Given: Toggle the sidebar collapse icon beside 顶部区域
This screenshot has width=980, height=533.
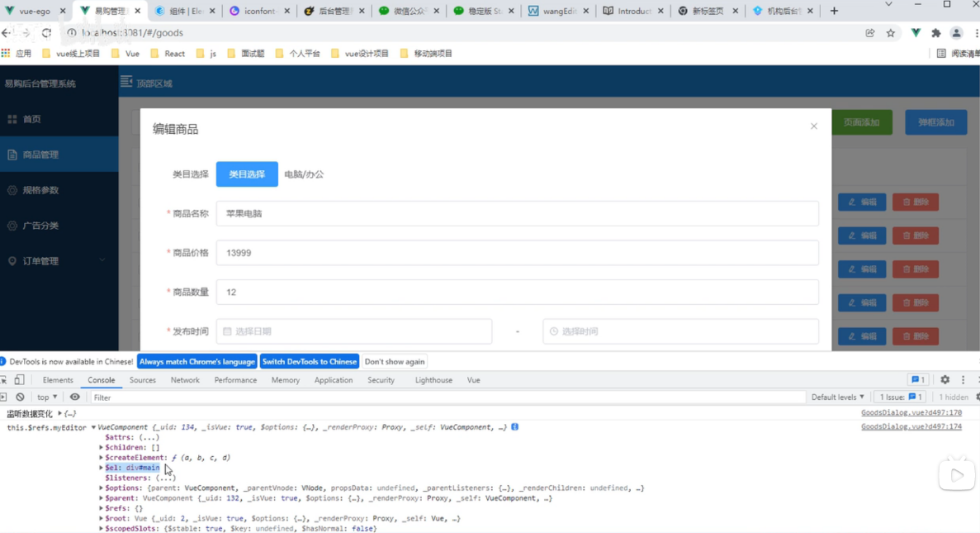Looking at the screenshot, I should click(126, 82).
